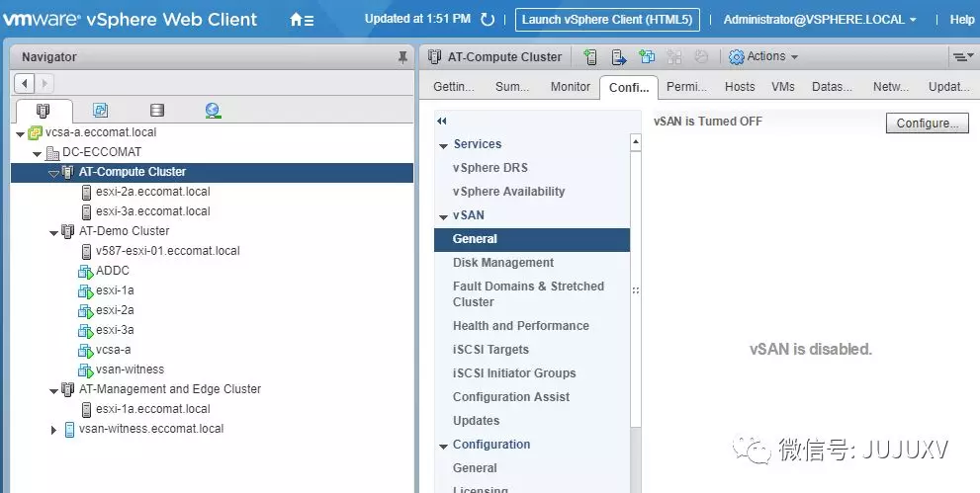Screen dimensions: 980x493
Task: Pin the Navigator panel
Action: pos(402,57)
